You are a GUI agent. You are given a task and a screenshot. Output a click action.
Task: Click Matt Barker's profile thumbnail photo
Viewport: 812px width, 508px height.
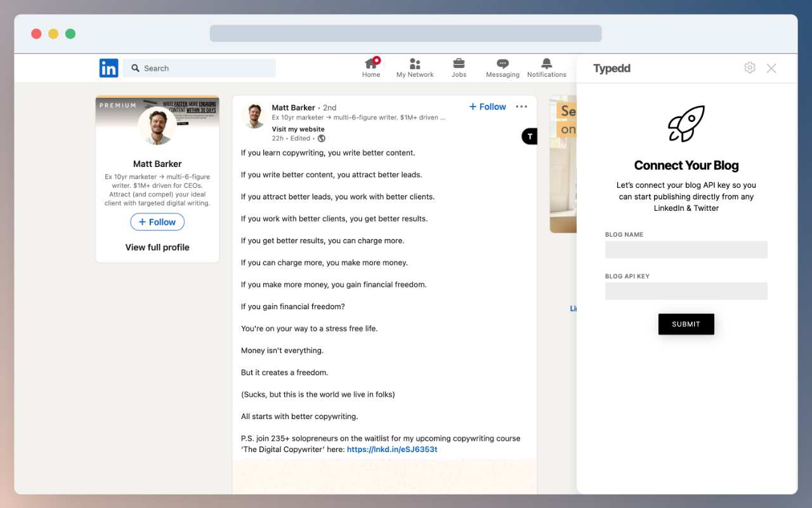(x=254, y=116)
